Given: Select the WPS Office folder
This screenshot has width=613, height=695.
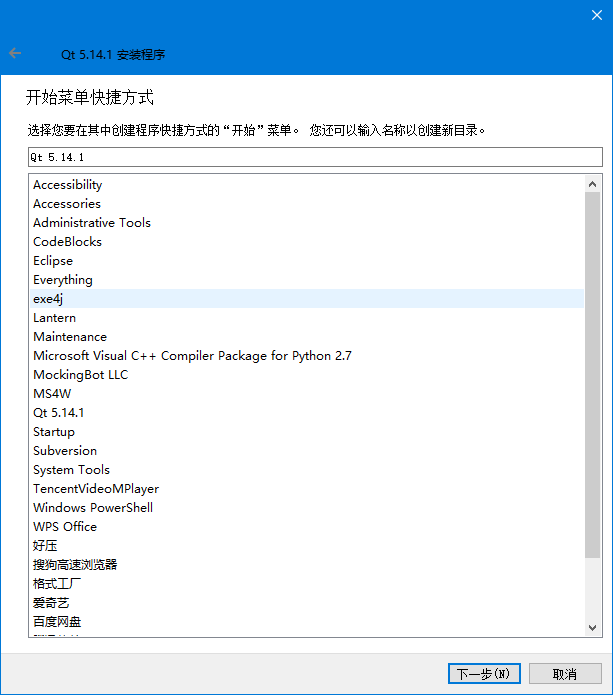Looking at the screenshot, I should click(307, 527).
